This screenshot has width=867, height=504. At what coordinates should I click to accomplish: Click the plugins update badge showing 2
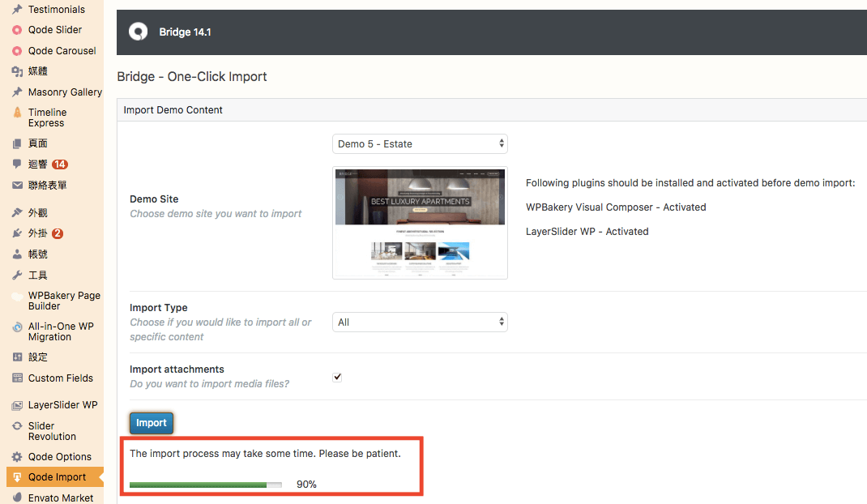tap(58, 233)
